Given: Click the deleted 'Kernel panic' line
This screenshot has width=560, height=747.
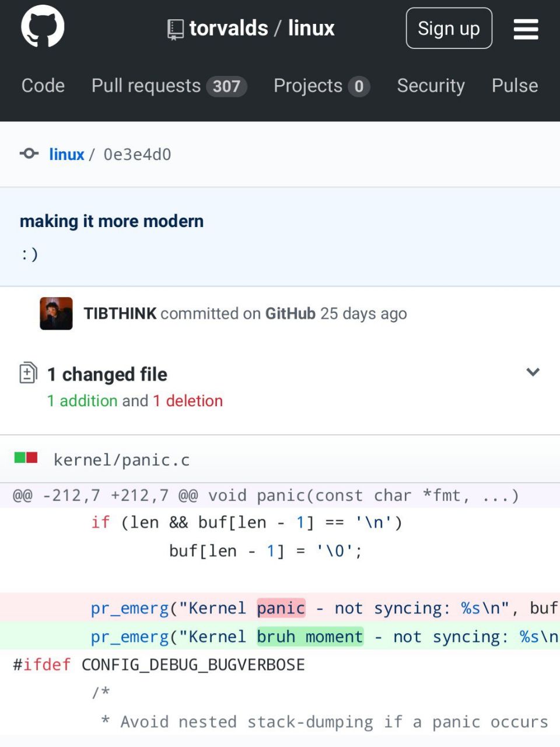Looking at the screenshot, I should click(280, 608).
